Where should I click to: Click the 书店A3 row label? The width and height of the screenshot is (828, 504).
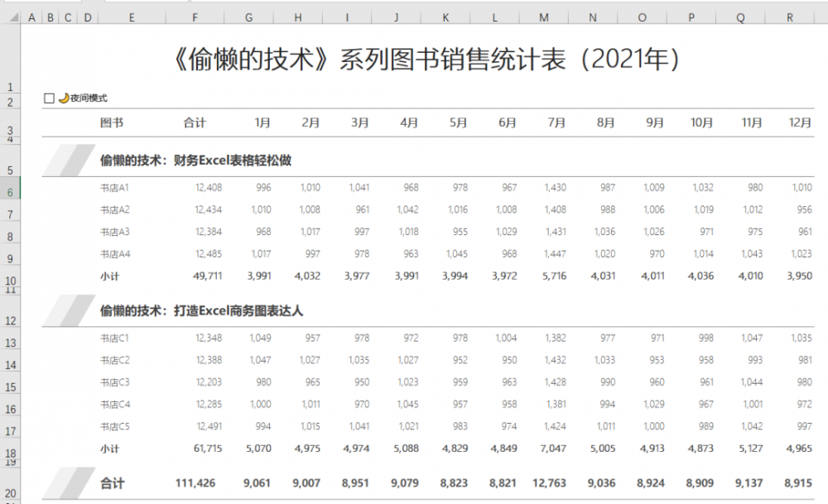pos(114,233)
